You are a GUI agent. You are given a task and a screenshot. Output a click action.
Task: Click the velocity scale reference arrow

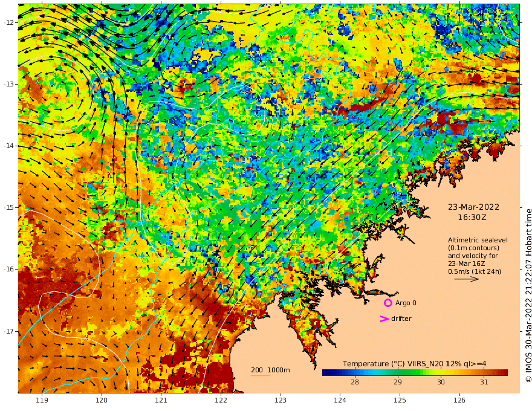click(467, 279)
